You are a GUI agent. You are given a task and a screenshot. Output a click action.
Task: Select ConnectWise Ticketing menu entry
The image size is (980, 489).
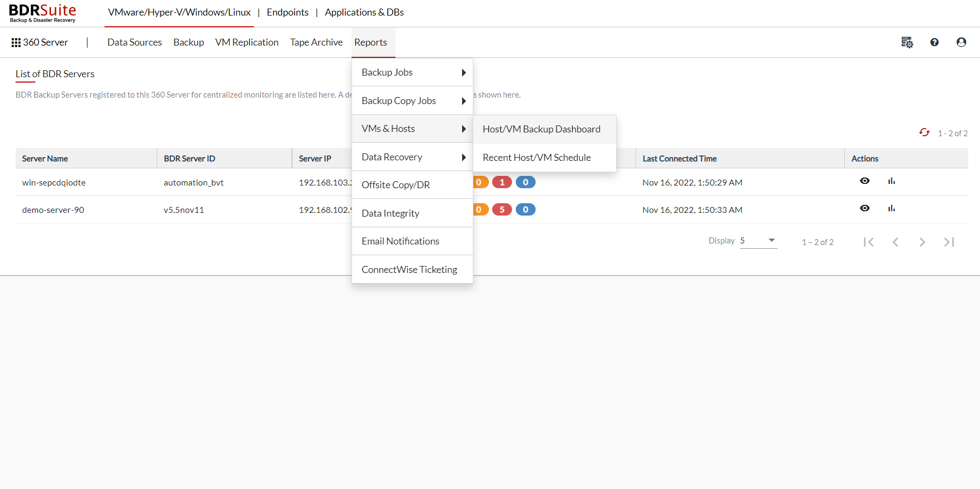412,270
